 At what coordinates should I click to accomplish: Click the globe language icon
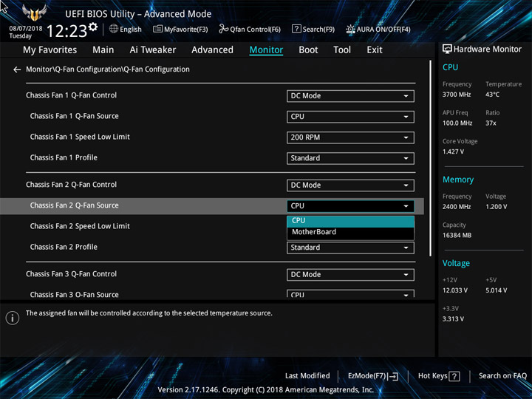114,29
